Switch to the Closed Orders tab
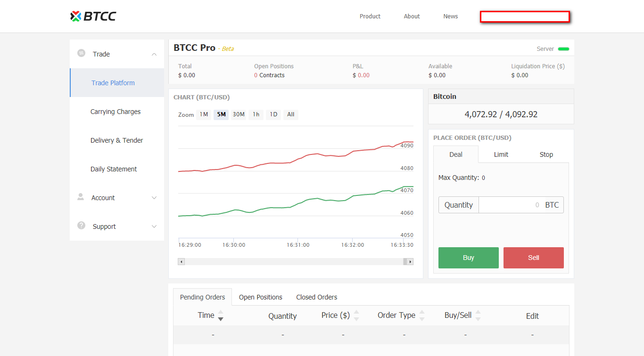 (x=317, y=297)
